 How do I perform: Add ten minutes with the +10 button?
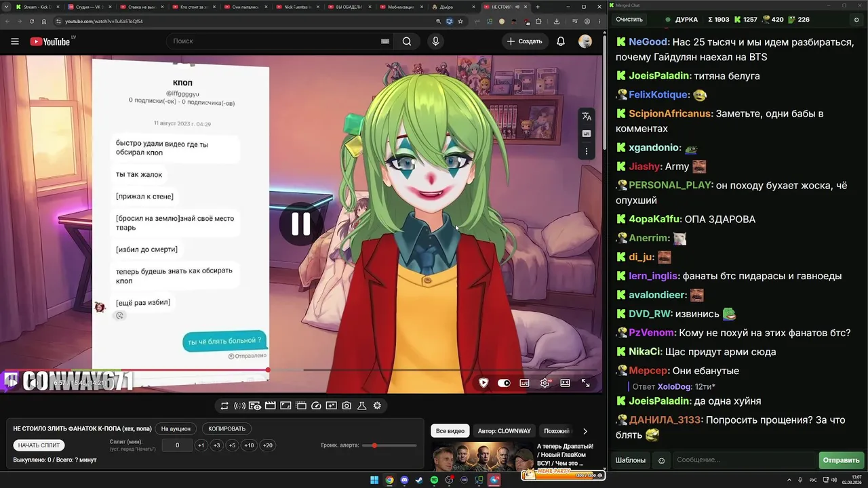(250, 445)
